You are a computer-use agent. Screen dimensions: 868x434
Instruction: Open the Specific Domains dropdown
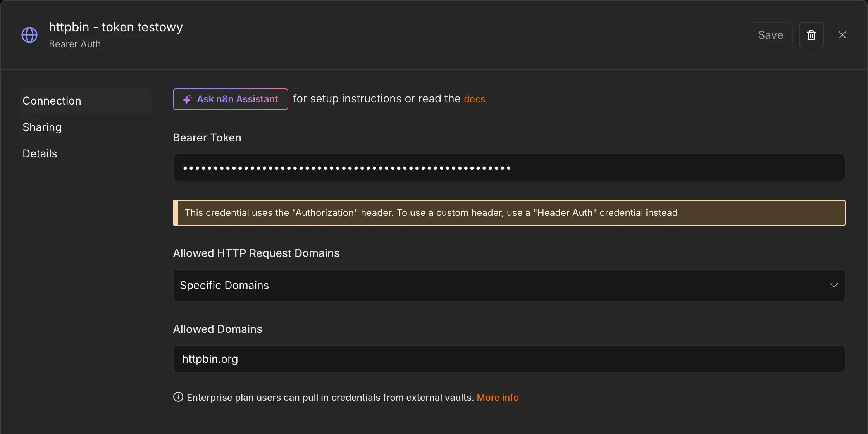click(509, 285)
